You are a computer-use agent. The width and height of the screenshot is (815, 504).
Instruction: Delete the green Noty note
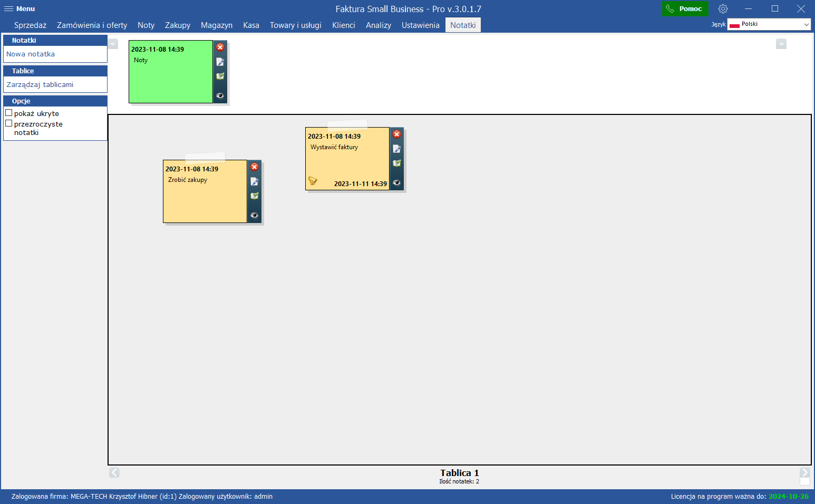(x=220, y=47)
